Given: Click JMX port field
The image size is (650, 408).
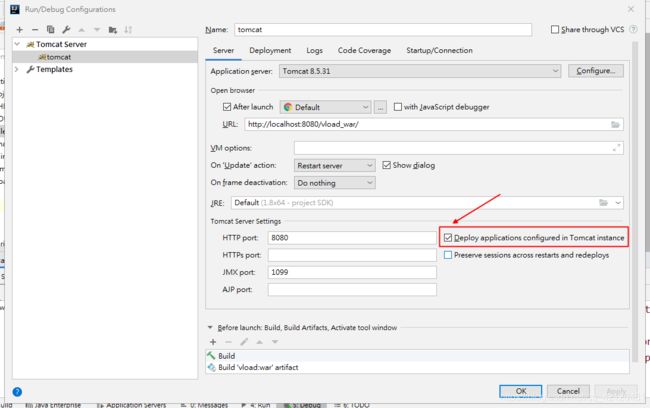Looking at the screenshot, I should [352, 272].
